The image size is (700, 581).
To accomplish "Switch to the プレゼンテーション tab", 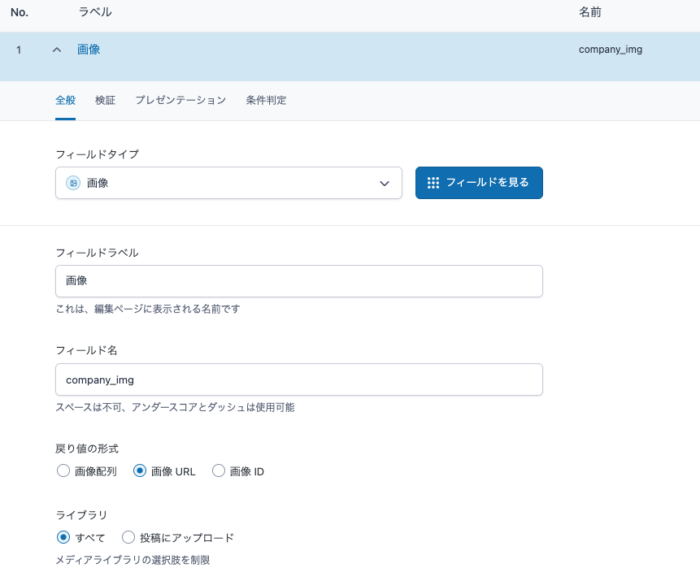I will click(180, 100).
